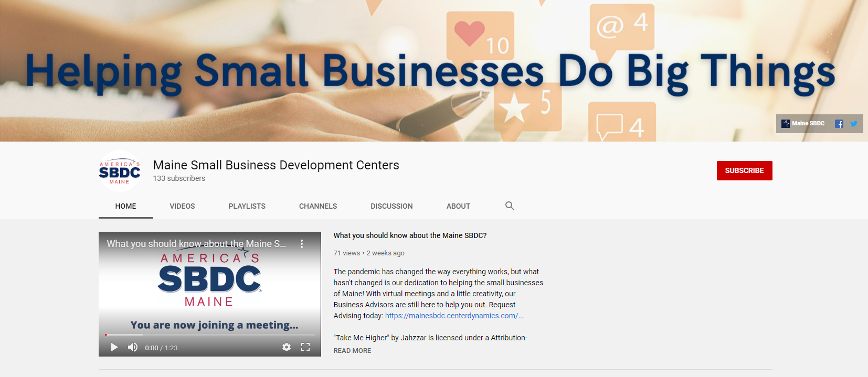Click the SBDC Maine channel avatar
The image size is (868, 377).
pyautogui.click(x=120, y=171)
